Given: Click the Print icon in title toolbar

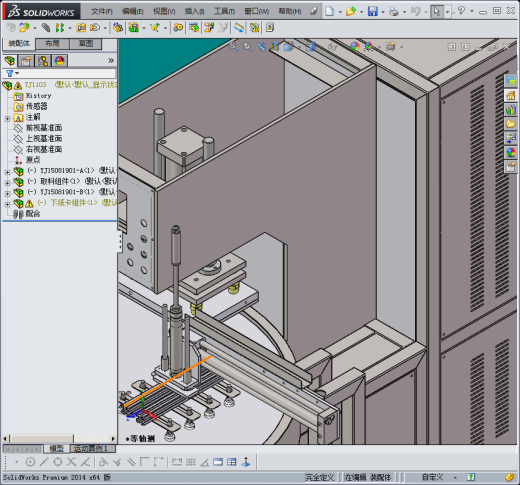Looking at the screenshot, I should coord(394,11).
